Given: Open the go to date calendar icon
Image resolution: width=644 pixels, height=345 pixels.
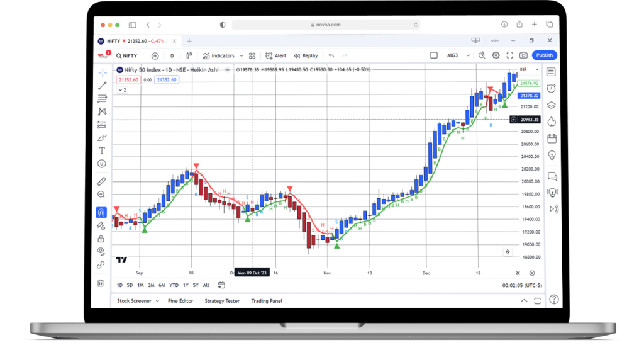Looking at the screenshot, I should point(221,285).
